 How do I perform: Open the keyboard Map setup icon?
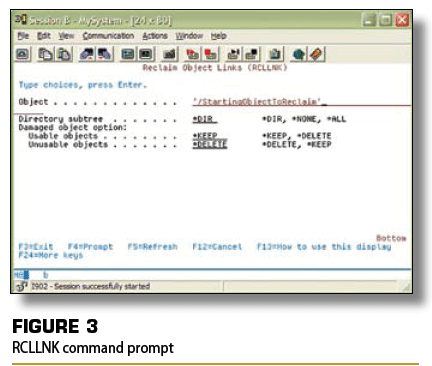point(169,54)
